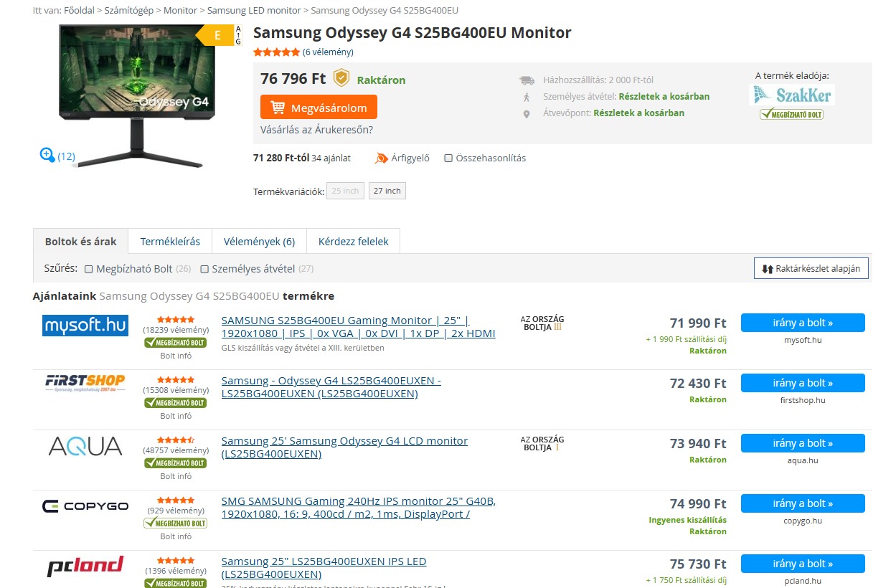The height and width of the screenshot is (588, 896).
Task: Tick the Összehasonlítás compare checkbox
Action: pos(448,158)
